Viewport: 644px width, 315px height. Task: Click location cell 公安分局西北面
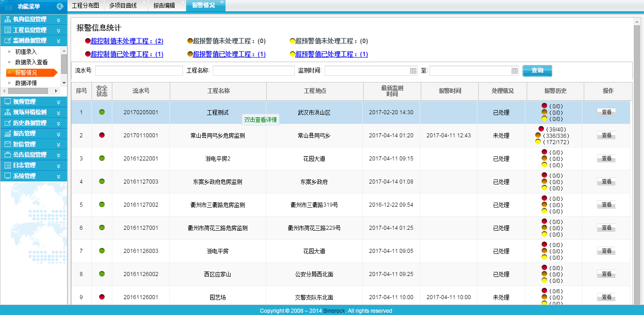(314, 274)
